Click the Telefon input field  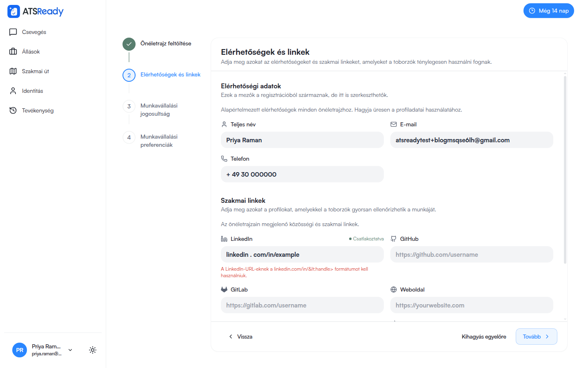[x=302, y=174]
